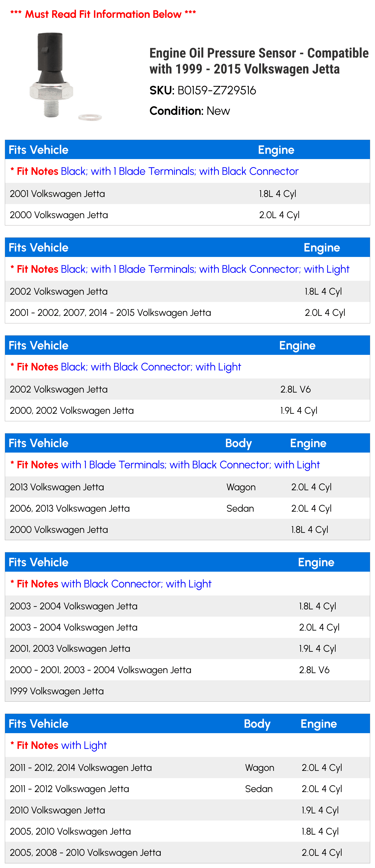Image resolution: width=375 pixels, height=868 pixels.
Task: Select the 2010 Jetta 1.9L 4 Cyl row
Action: [187, 810]
